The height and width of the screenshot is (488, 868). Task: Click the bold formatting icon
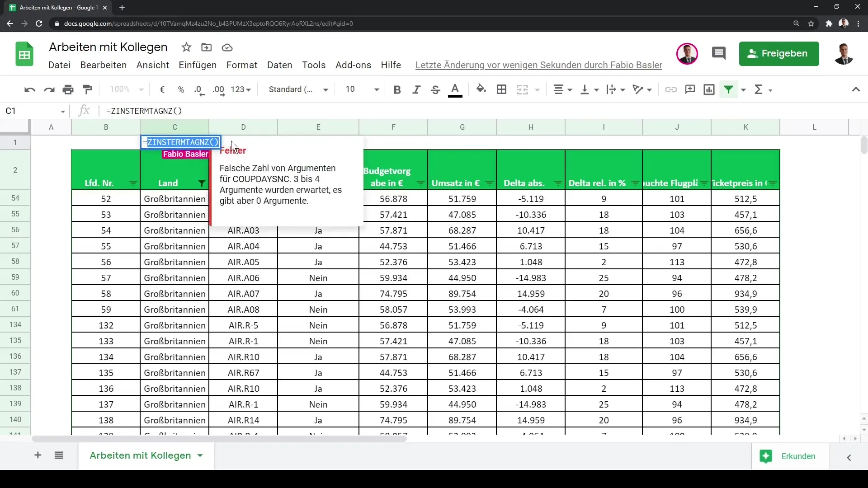[397, 89]
